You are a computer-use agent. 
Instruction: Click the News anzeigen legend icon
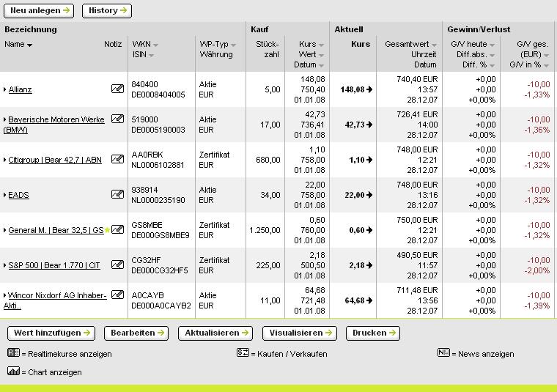point(443,352)
